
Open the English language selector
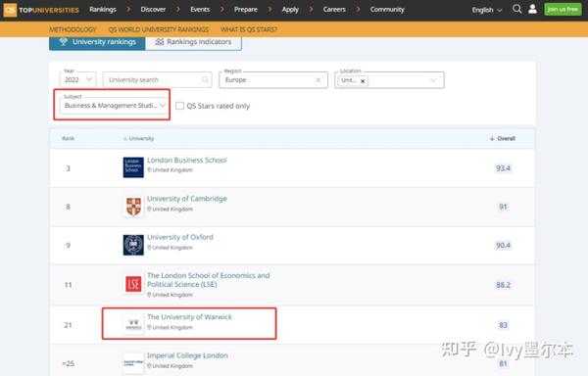[x=487, y=10]
